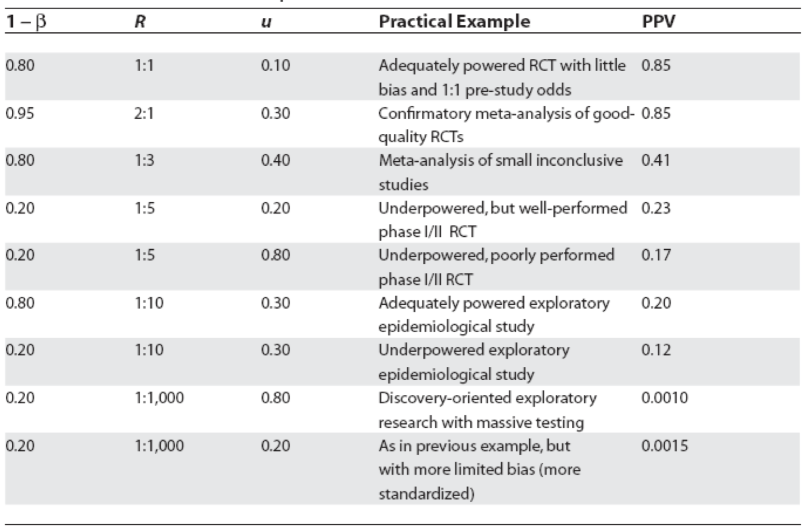This screenshot has height=532, width=811.
Task: Click the PPV value 0.17
Action: click(x=655, y=255)
